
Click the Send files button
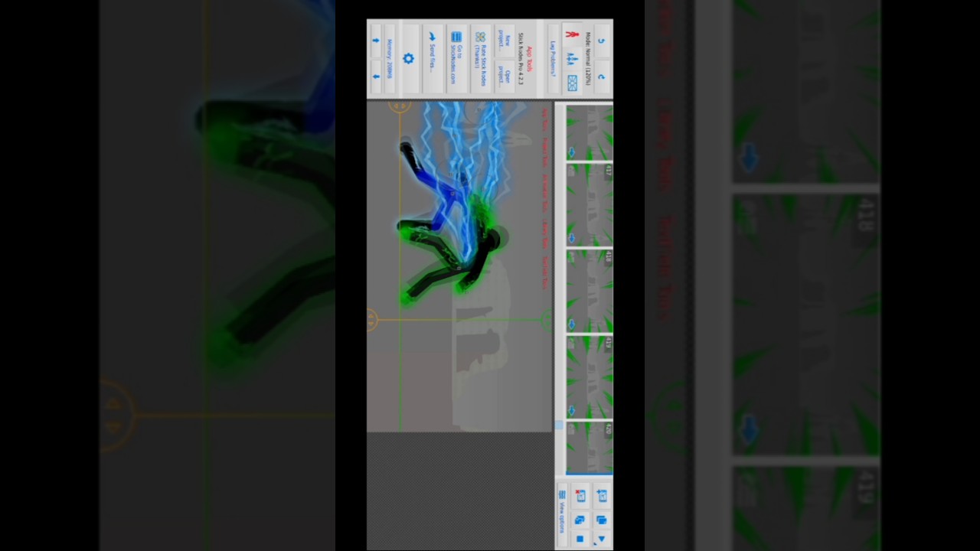433,58
